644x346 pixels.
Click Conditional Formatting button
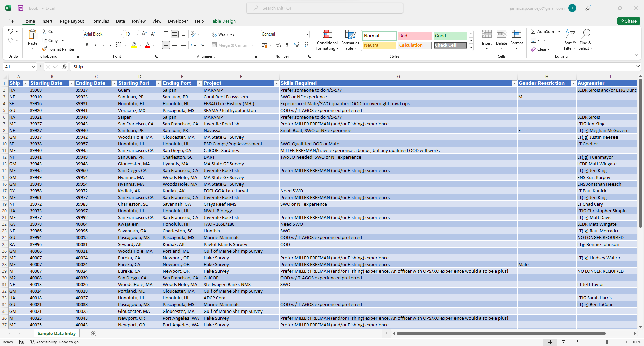click(327, 40)
